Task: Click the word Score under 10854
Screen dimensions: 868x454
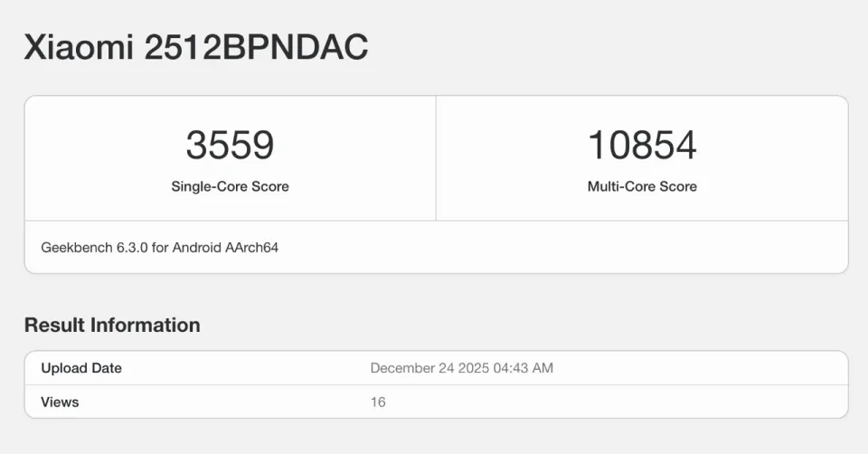Action: point(677,186)
